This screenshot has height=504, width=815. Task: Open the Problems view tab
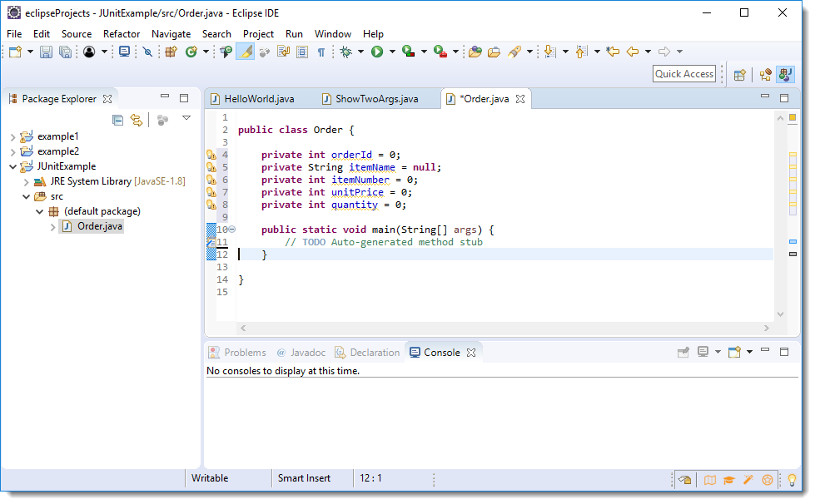tap(237, 353)
